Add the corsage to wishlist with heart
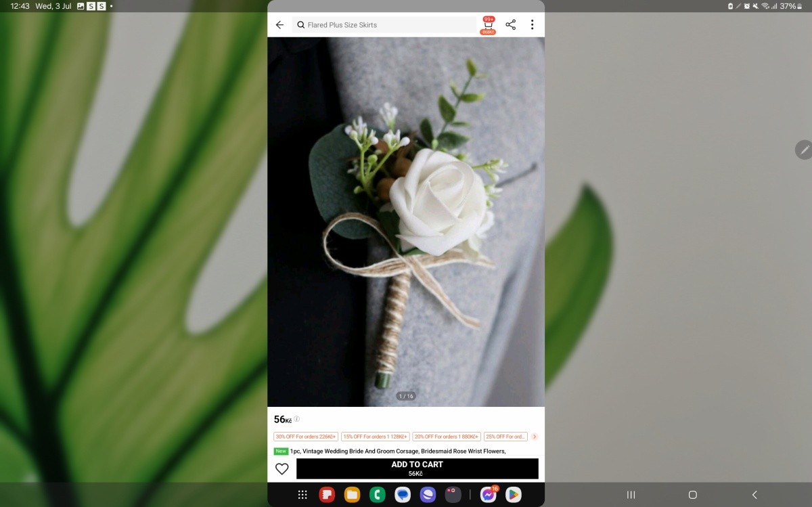 [x=282, y=468]
